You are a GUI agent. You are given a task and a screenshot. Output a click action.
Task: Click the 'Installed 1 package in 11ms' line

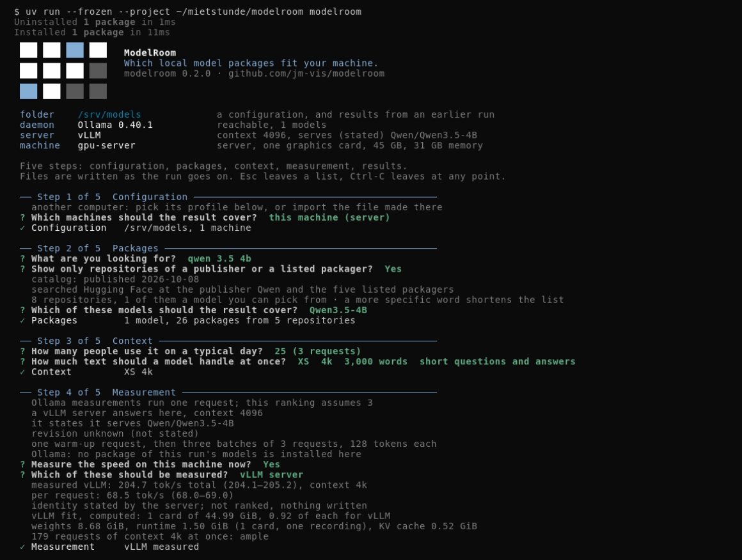point(92,32)
